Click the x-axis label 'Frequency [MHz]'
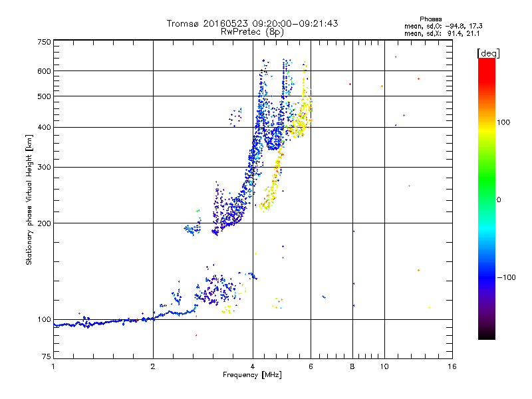 click(x=252, y=375)
